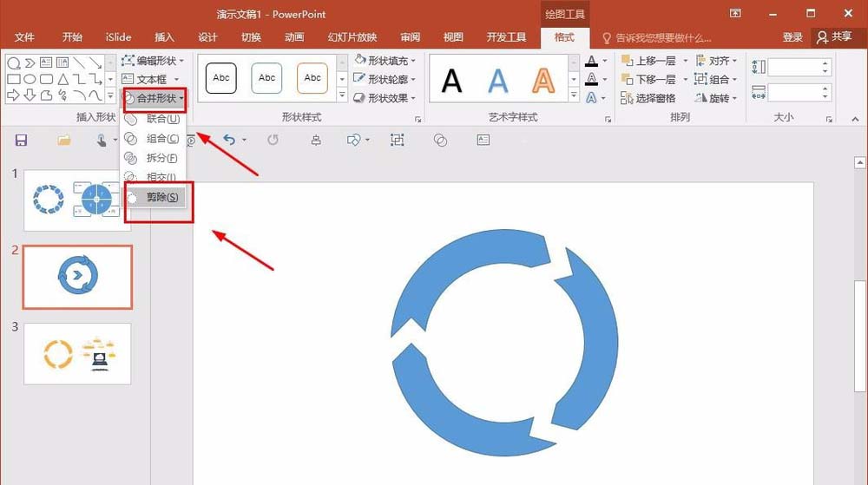Click the 登录 sign-in link
This screenshot has width=868, height=485.
pos(792,37)
